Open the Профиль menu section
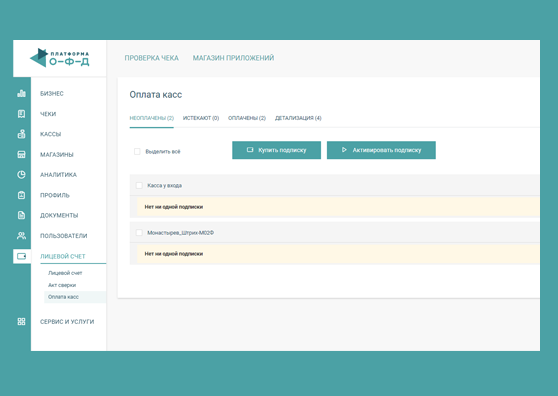 coord(55,195)
